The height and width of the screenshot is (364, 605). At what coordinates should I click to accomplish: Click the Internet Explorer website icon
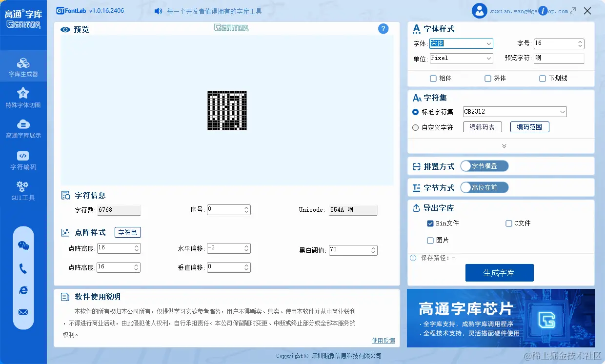coord(23,290)
